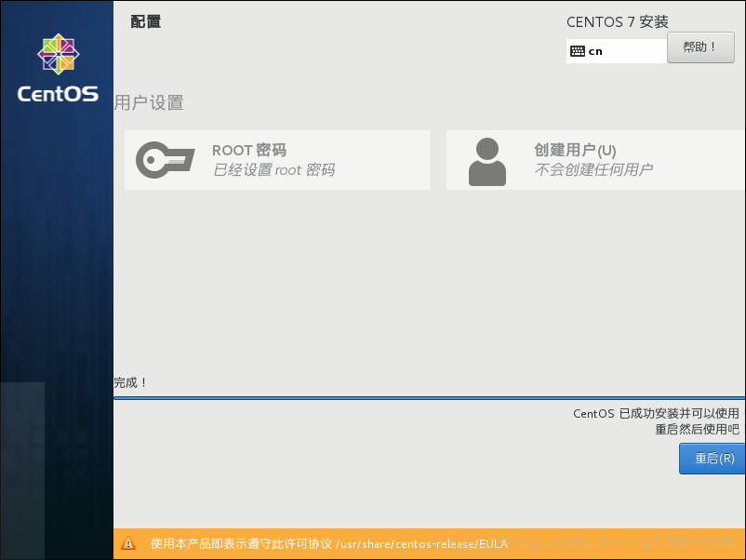This screenshot has width=746, height=560.
Task: Click the CentOS 已成功安装并可以使用 message
Action: [656, 413]
